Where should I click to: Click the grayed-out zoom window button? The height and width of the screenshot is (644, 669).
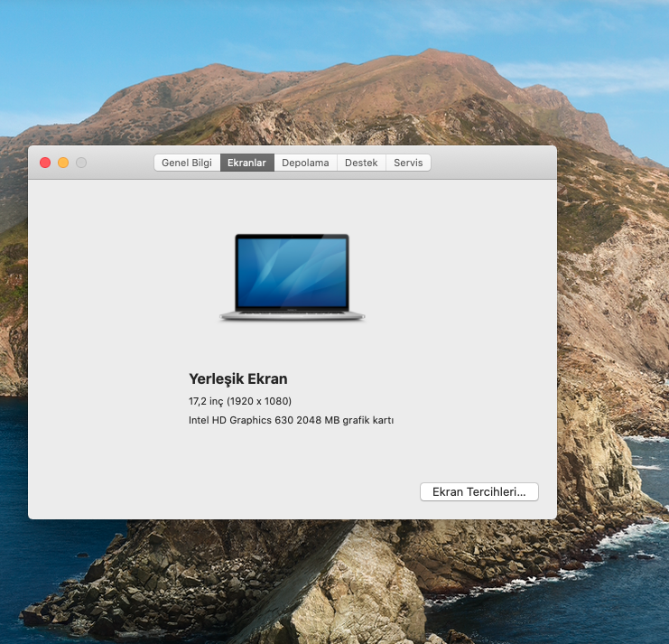[x=81, y=163]
